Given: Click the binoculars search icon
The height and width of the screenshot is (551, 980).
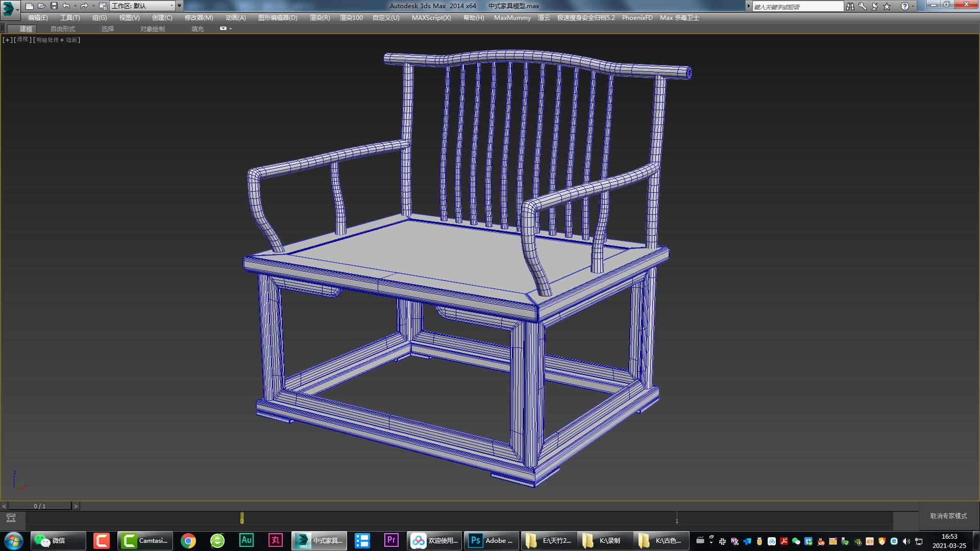Looking at the screenshot, I should click(850, 6).
